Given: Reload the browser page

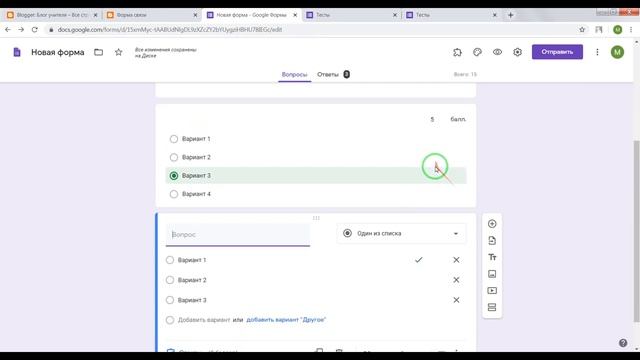Looking at the screenshot, I should (x=35, y=29).
